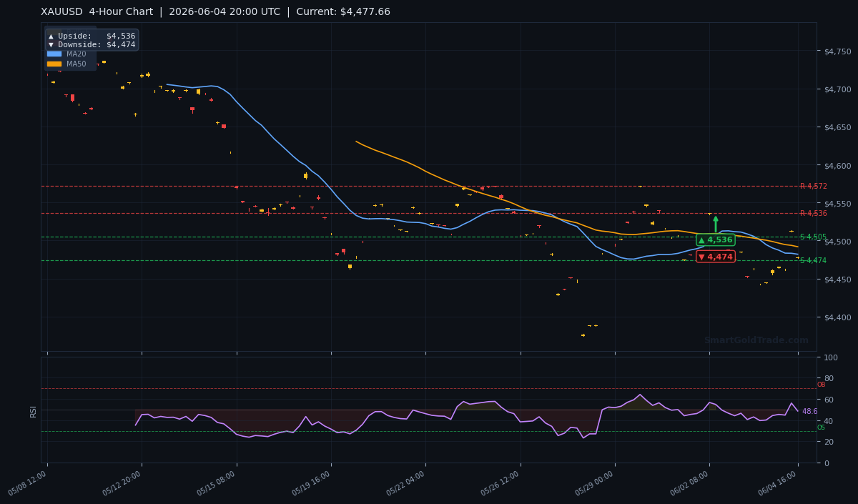Click the 20 tick on RSI axis
858x504 pixels.
click(x=829, y=442)
